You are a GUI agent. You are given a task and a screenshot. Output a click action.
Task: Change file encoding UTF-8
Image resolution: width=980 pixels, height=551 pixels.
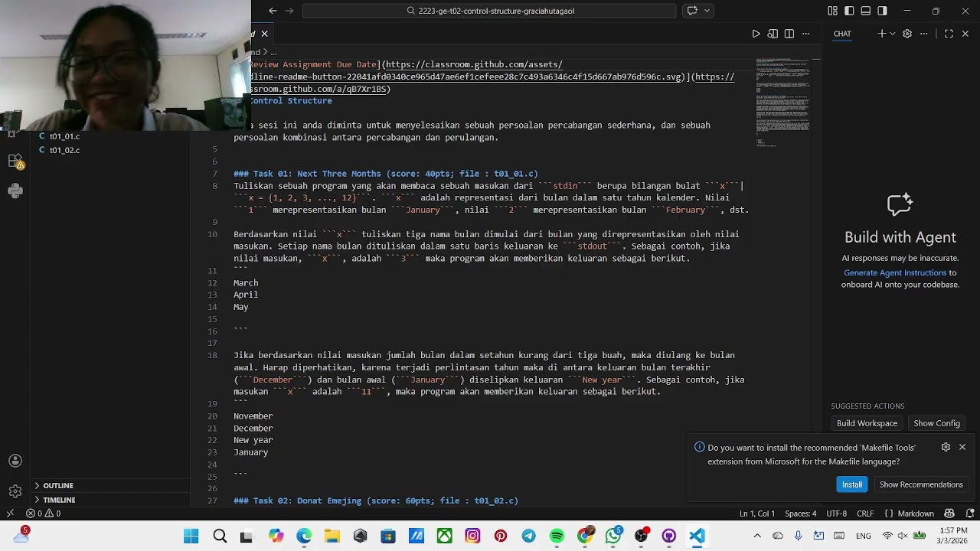(x=837, y=514)
